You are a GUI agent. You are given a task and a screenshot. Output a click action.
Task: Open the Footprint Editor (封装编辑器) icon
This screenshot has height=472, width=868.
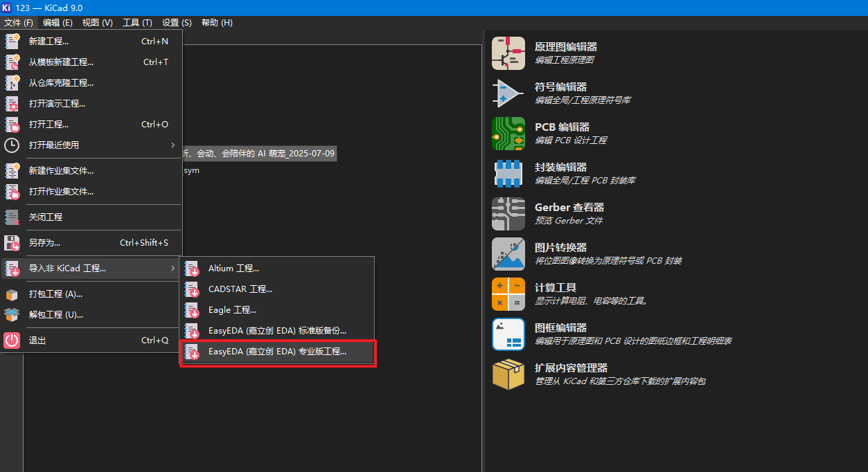click(x=508, y=174)
